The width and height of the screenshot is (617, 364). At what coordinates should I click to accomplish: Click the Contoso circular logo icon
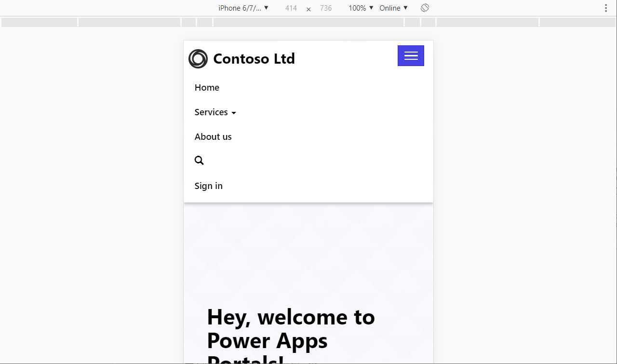198,59
